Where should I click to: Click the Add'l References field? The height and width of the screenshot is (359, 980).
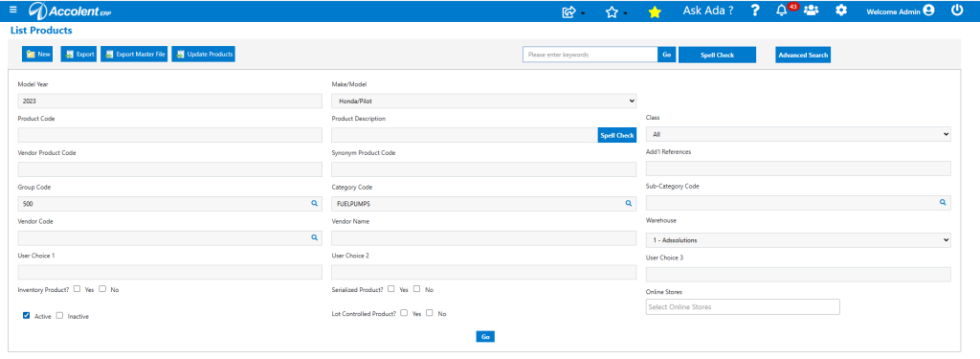pyautogui.click(x=798, y=168)
